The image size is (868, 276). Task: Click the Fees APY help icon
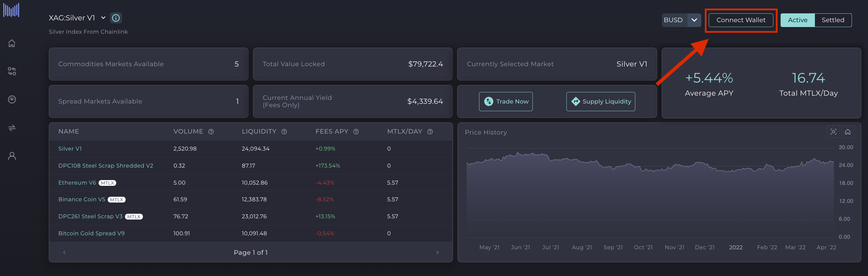(x=356, y=131)
